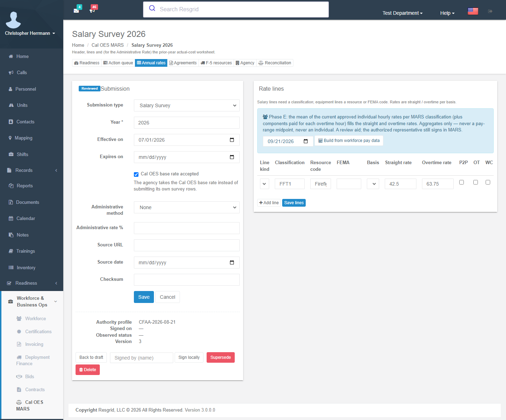506x420 pixels.
Task: Switch to the Agreements tab
Action: [183, 63]
